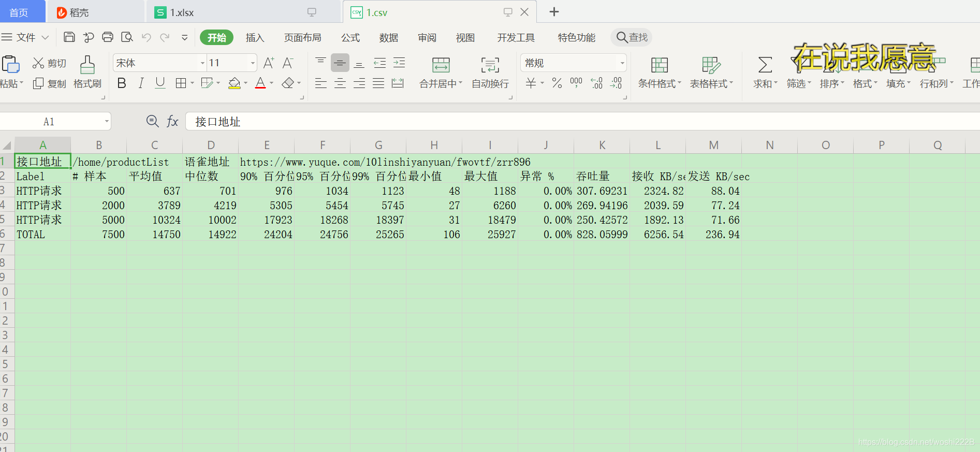Click the Clear format eraser icon

tap(288, 83)
